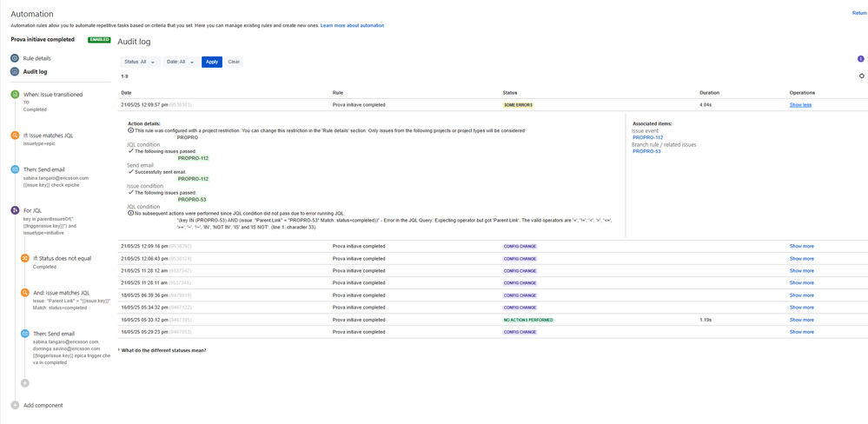Click the ENABLED status badge
This screenshot has width=868, height=424.
[99, 40]
